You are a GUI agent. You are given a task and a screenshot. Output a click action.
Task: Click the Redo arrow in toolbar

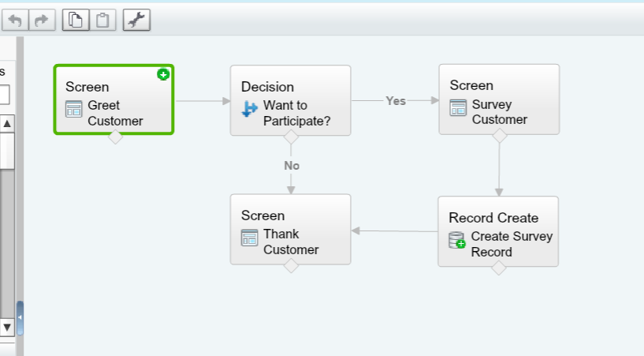point(43,21)
